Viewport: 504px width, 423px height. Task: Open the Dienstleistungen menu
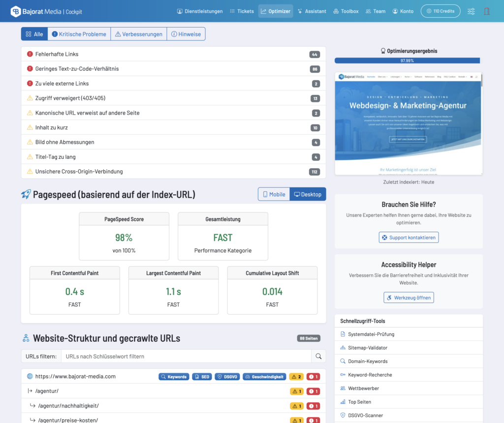point(200,10)
